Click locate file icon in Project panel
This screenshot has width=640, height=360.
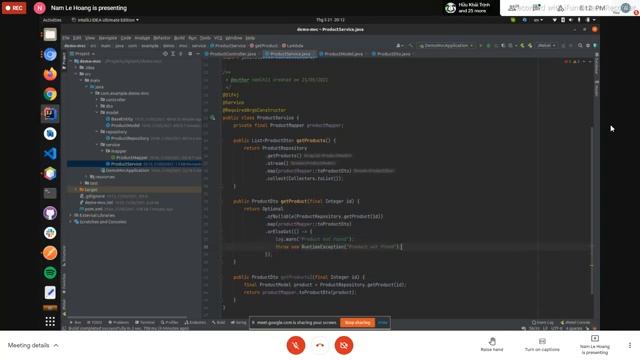(165, 54)
